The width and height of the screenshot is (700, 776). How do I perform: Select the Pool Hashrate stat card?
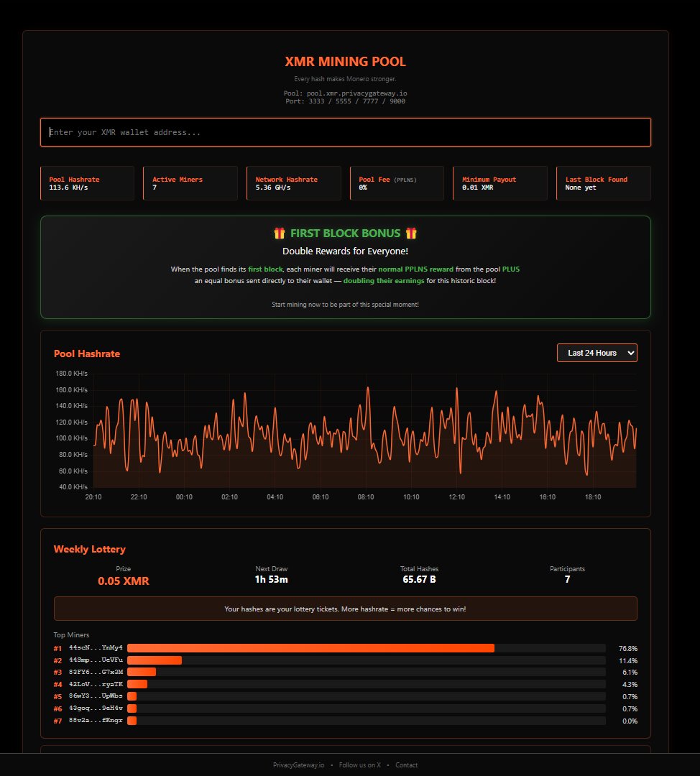pyautogui.click(x=87, y=183)
